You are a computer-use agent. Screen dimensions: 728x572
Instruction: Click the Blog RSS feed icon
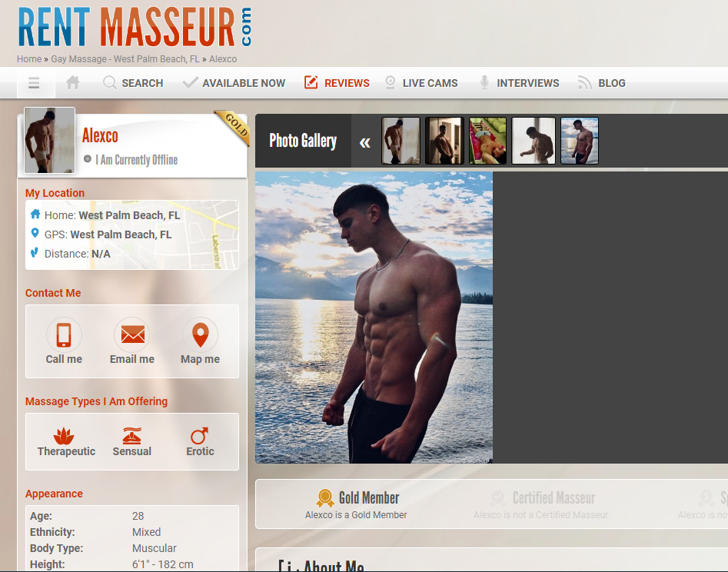(x=584, y=82)
